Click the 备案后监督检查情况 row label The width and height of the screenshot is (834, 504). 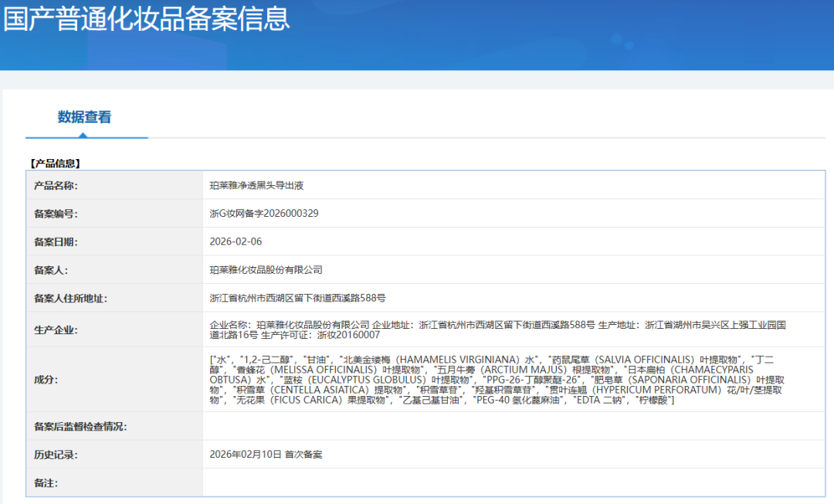point(80,428)
